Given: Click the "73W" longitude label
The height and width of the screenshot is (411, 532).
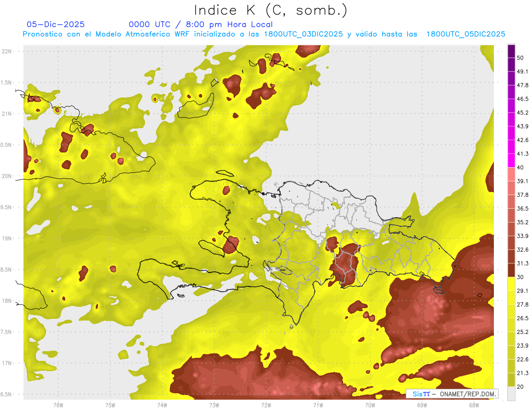Looking at the screenshot, I should point(214,405).
